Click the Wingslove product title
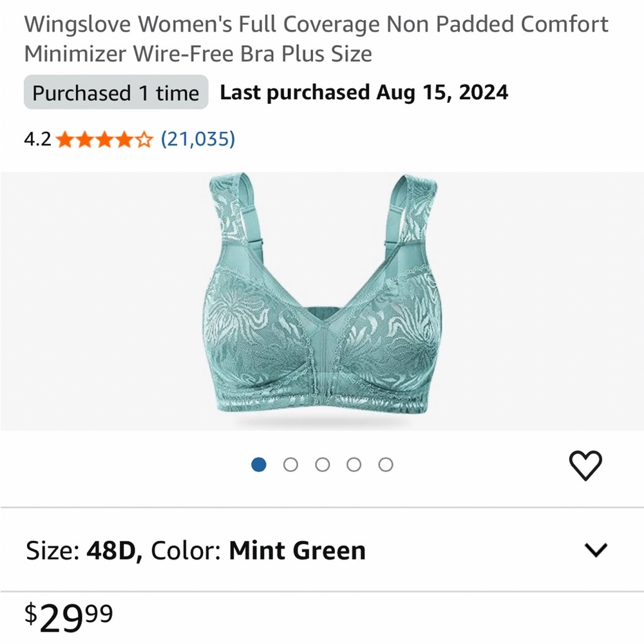The image size is (644, 644). (316, 39)
